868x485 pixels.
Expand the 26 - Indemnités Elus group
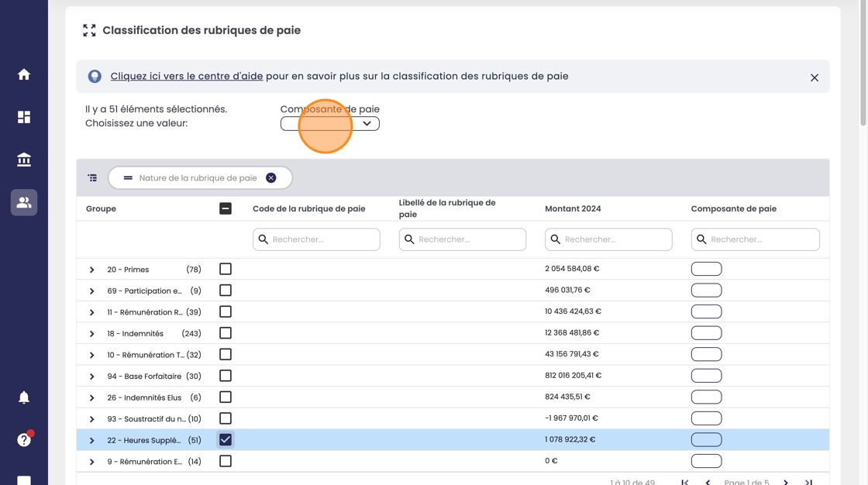coord(91,398)
